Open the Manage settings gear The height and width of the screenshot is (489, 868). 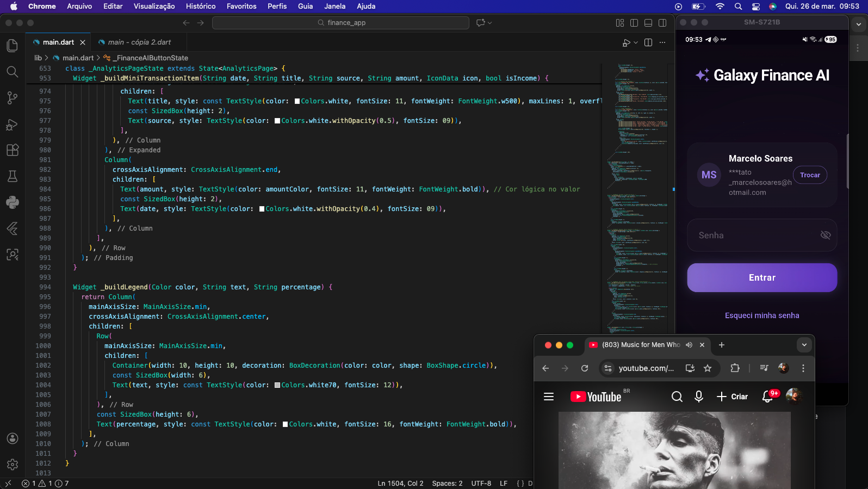(x=12, y=465)
